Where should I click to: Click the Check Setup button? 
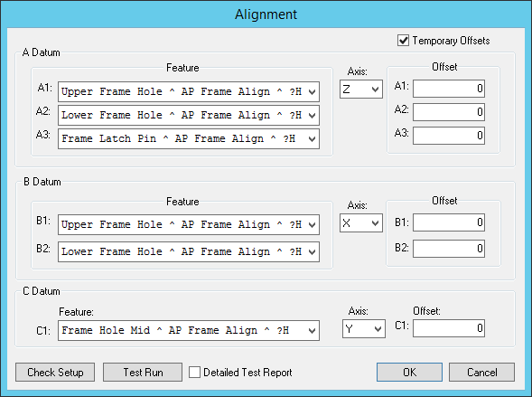point(55,373)
